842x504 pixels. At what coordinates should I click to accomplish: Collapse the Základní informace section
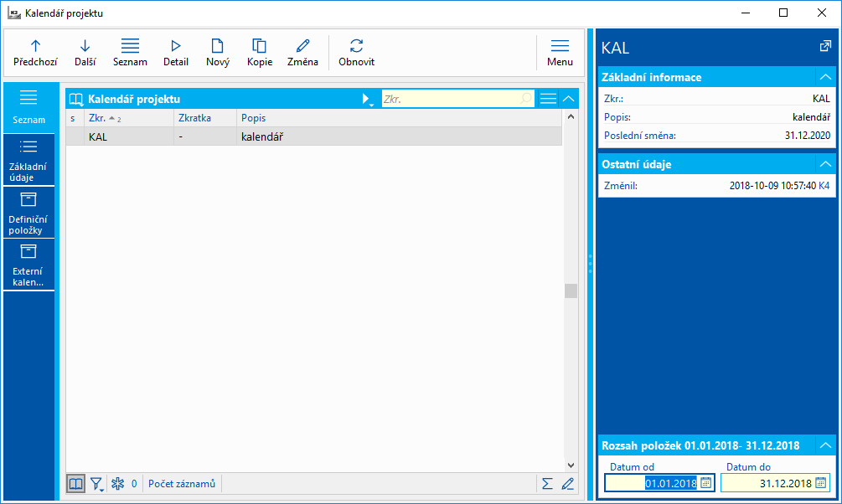tap(825, 77)
